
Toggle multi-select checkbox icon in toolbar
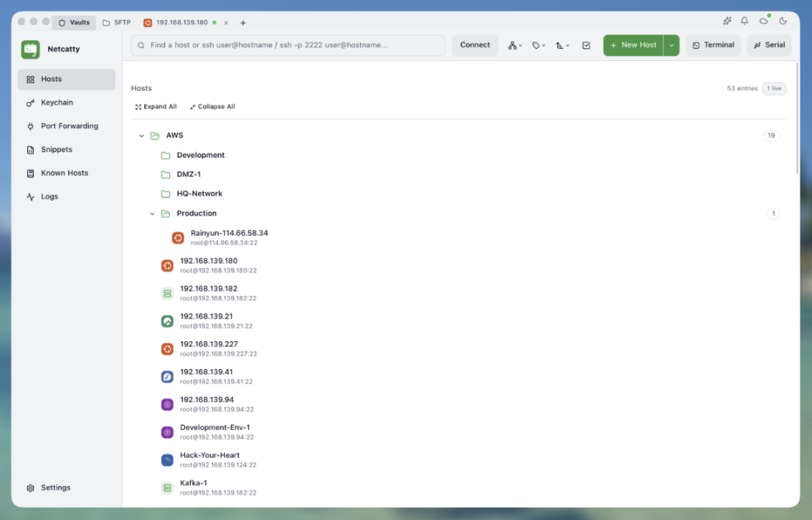(586, 46)
